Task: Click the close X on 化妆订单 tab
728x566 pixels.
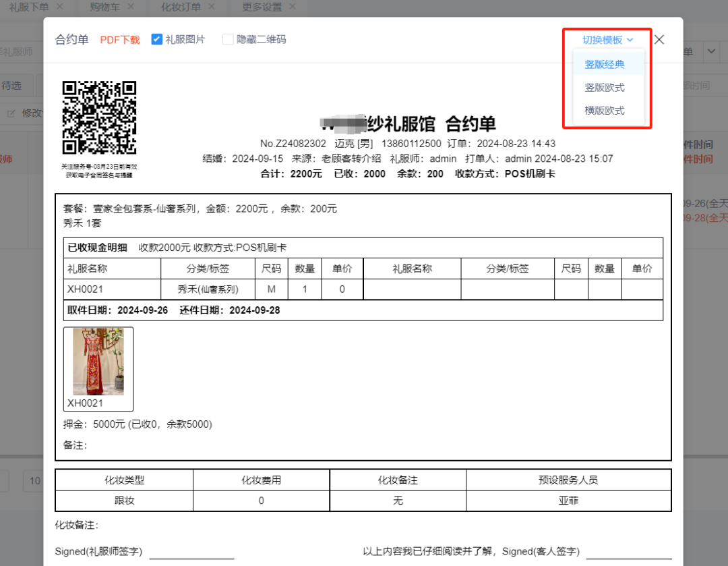Action: 211,7
